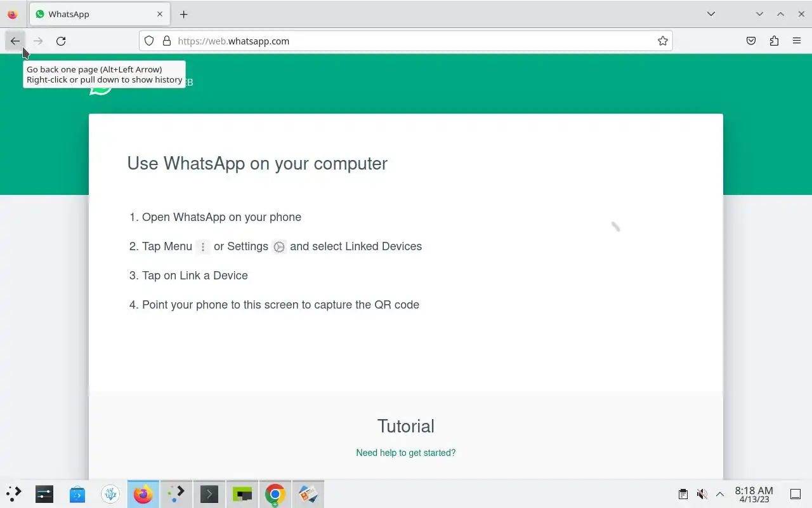Image resolution: width=812 pixels, height=508 pixels.
Task: Click the URL address bar
Action: pyautogui.click(x=406, y=41)
